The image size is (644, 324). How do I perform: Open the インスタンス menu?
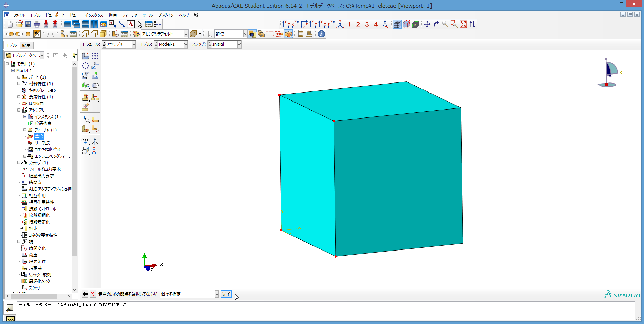[94, 15]
